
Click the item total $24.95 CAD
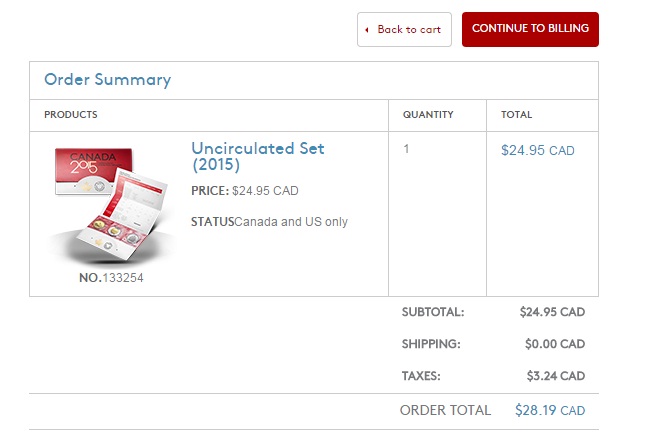pos(537,150)
